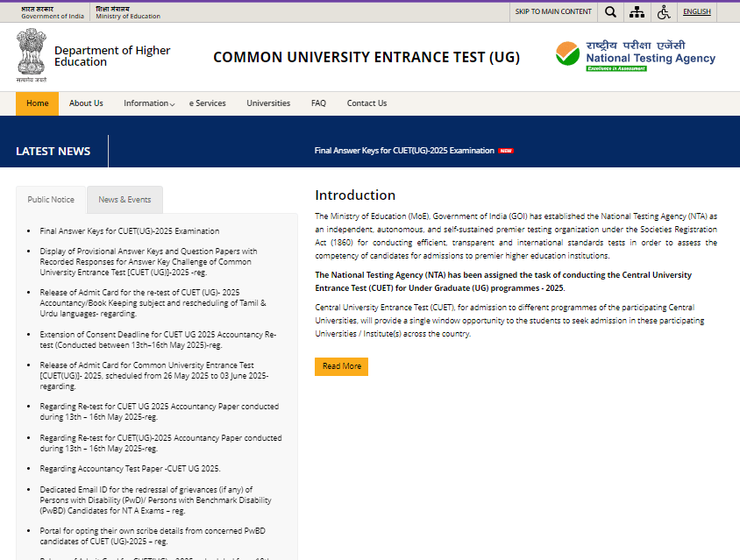The width and height of the screenshot is (740, 560).
Task: Open the accessibility (wheelchair) icon
Action: 665,11
